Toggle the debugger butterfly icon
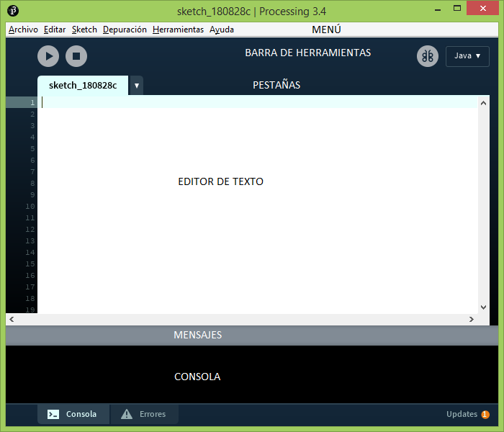This screenshot has height=432, width=504. point(428,56)
